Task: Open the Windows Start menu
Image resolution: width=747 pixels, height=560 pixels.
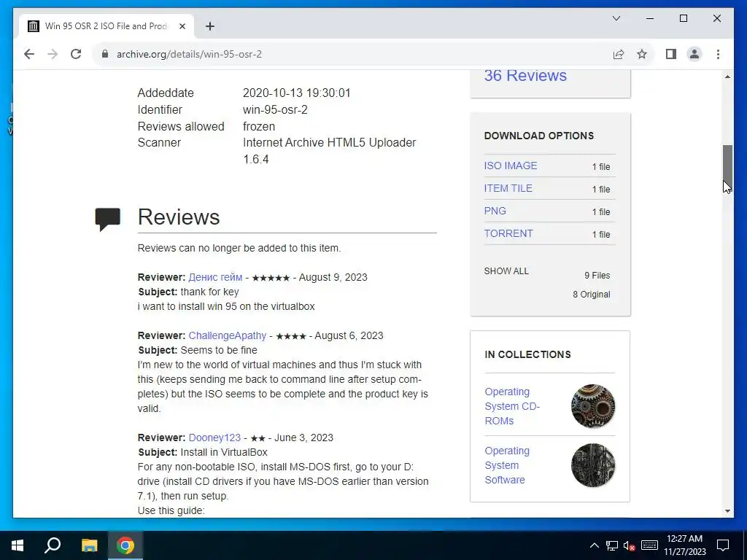Action: (18, 545)
